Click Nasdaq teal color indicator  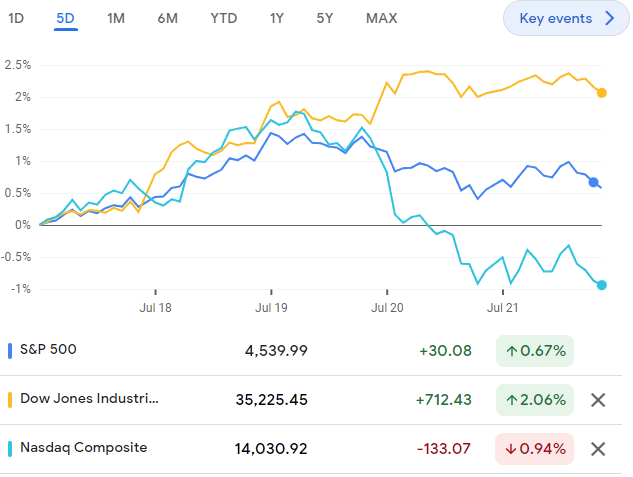[10, 449]
